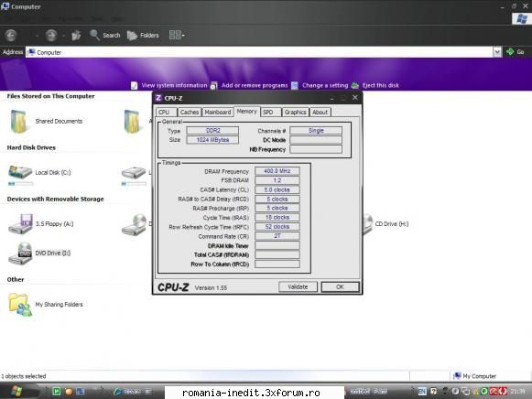Click the Forward arrow in Explorer toolbar
The width and height of the screenshot is (532, 399).
coord(51,36)
